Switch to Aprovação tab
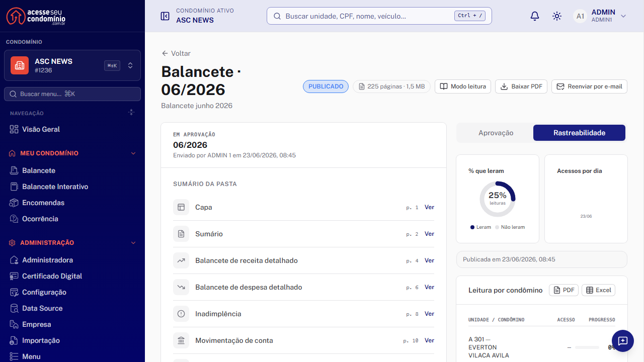The image size is (644, 362). coord(496,133)
